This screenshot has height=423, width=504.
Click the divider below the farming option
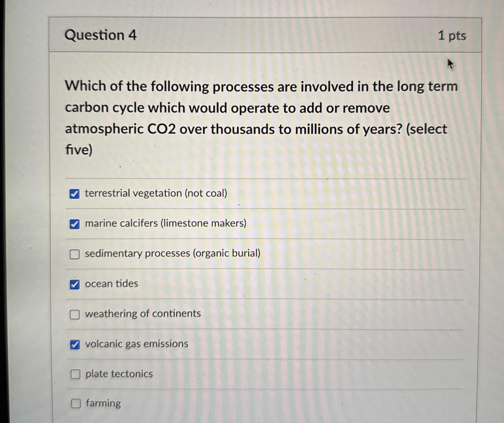click(264, 418)
